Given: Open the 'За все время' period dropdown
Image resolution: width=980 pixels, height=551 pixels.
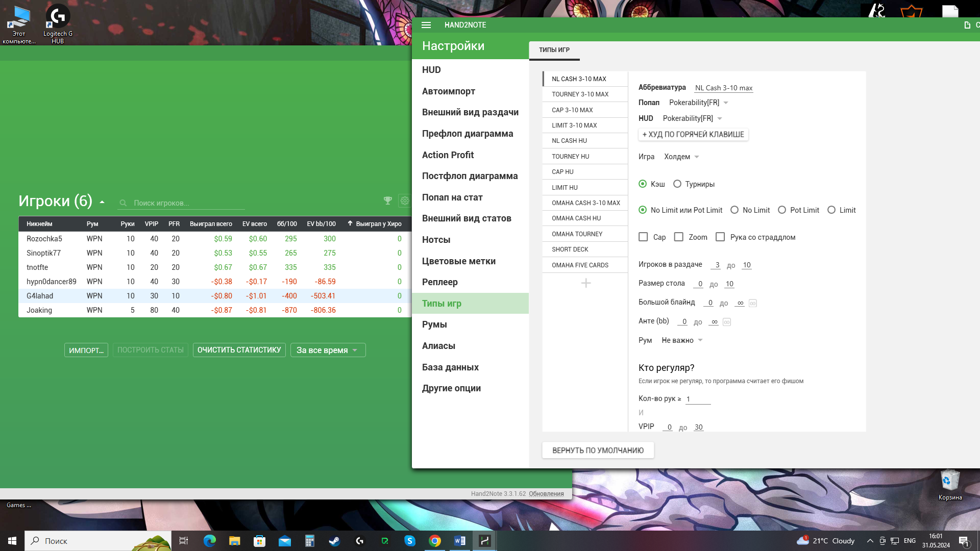Looking at the screenshot, I should (x=328, y=350).
